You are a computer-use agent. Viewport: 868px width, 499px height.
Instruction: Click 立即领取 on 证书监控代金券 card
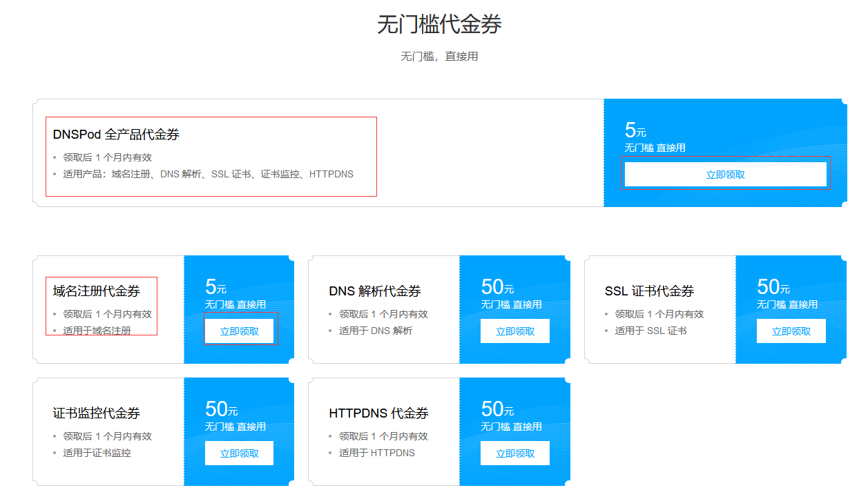[239, 453]
